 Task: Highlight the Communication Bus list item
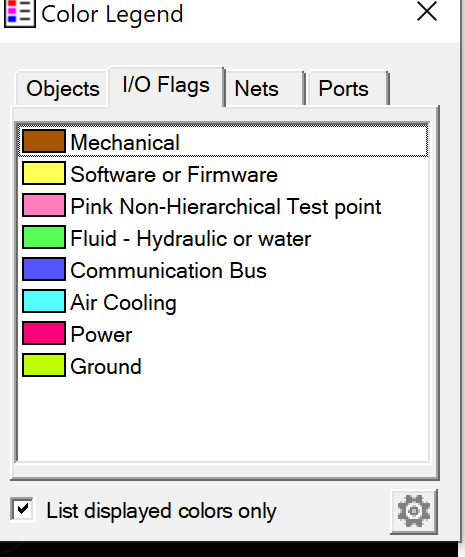click(x=223, y=270)
